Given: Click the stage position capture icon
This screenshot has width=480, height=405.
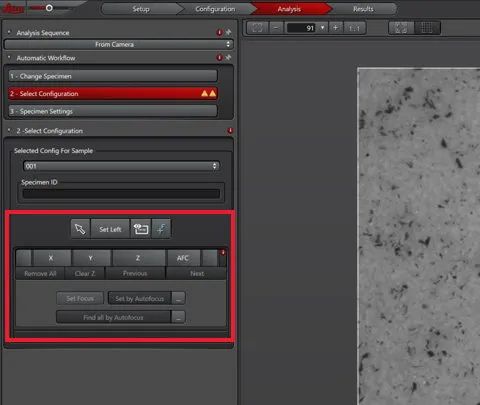Looking at the screenshot, I should [141, 229].
